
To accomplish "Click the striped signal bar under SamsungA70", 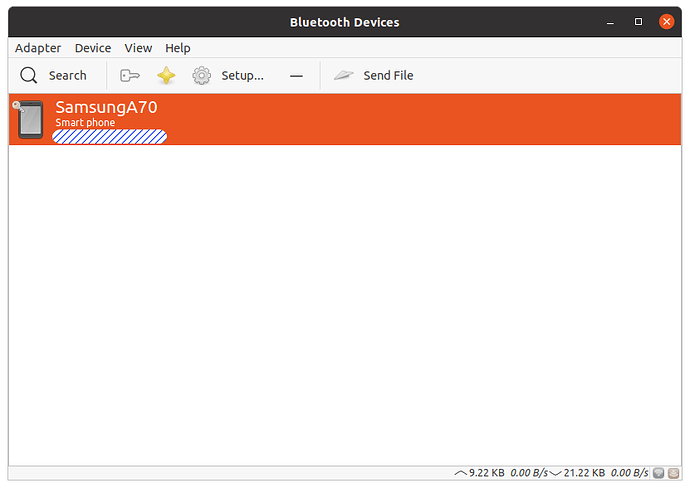I will [x=110, y=136].
